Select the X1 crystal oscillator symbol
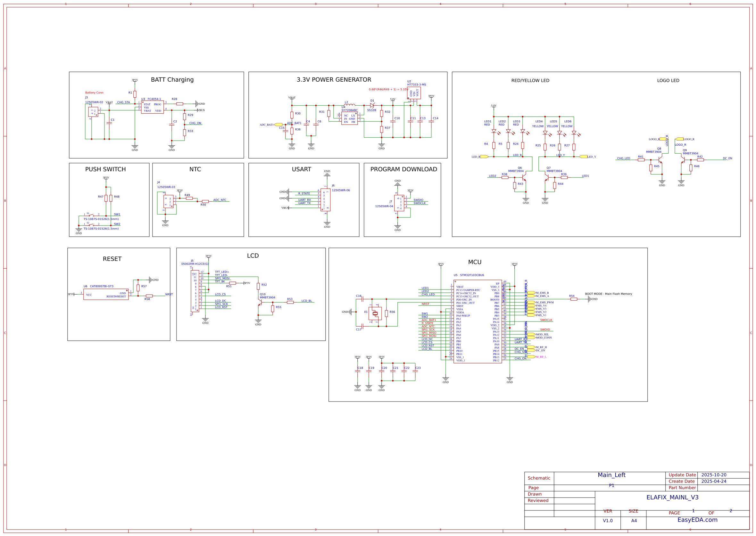756x536 pixels. click(x=375, y=313)
